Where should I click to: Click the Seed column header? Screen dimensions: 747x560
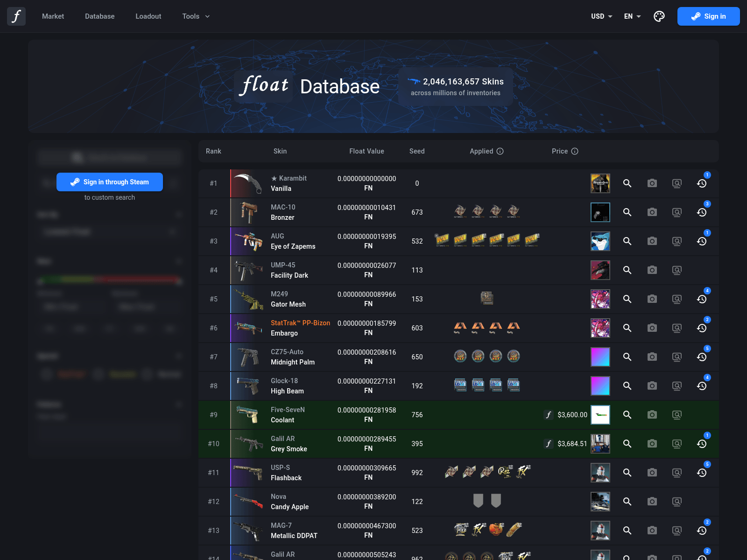(x=417, y=151)
